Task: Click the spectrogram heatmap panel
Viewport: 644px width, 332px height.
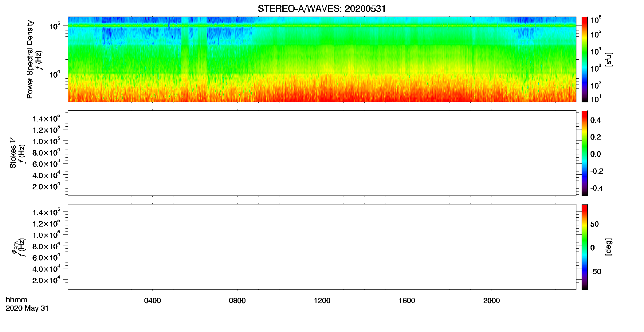Action: click(322, 59)
